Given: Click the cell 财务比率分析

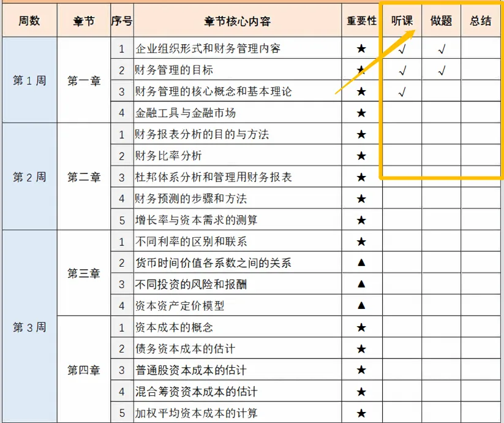Looking at the screenshot, I should [238, 155].
